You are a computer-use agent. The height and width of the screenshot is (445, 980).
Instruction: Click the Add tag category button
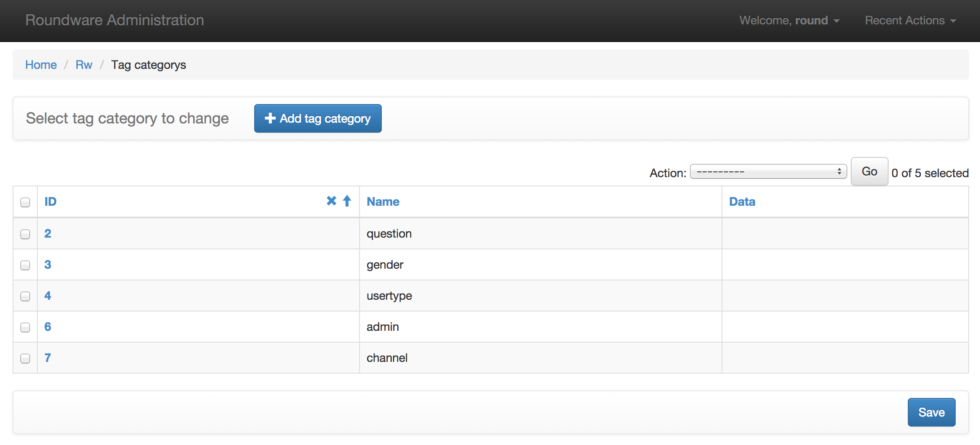(318, 118)
